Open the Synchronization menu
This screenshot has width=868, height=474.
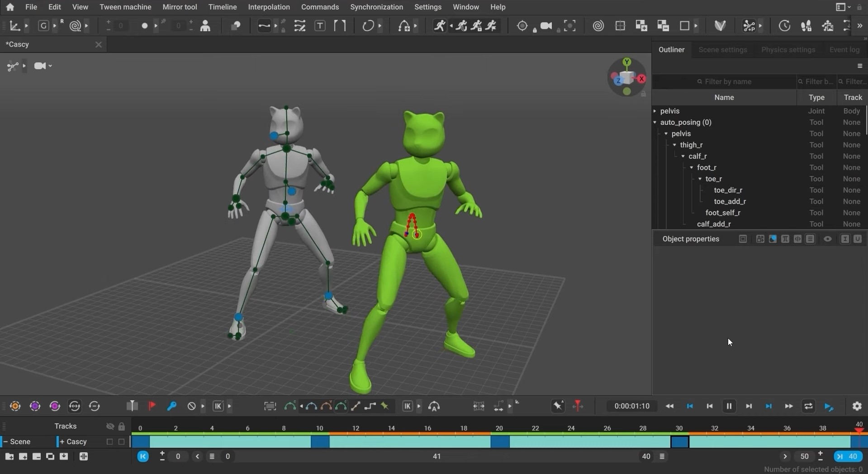(376, 7)
